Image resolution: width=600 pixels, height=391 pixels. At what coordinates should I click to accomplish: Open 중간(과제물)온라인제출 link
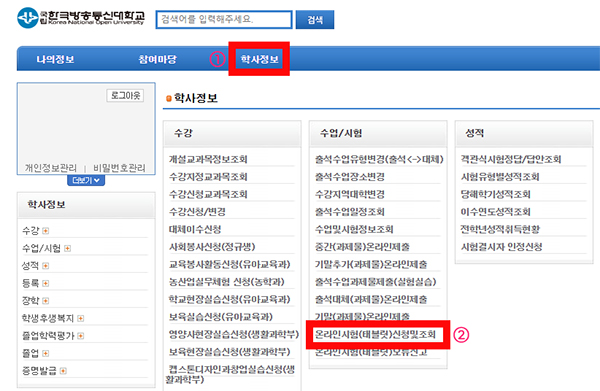362,247
